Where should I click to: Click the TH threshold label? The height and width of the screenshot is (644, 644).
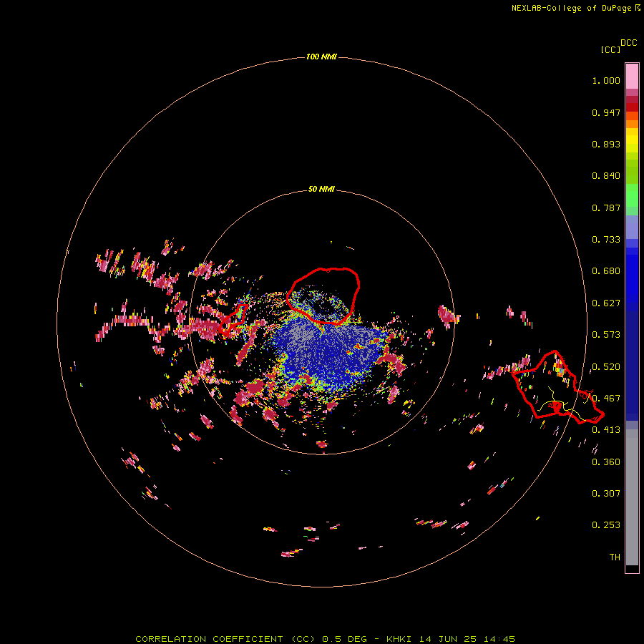pyautogui.click(x=615, y=557)
